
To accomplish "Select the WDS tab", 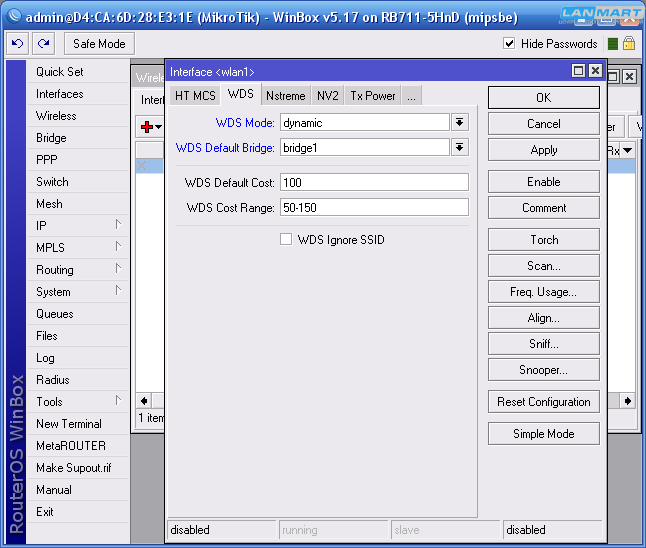I will pyautogui.click(x=241, y=94).
